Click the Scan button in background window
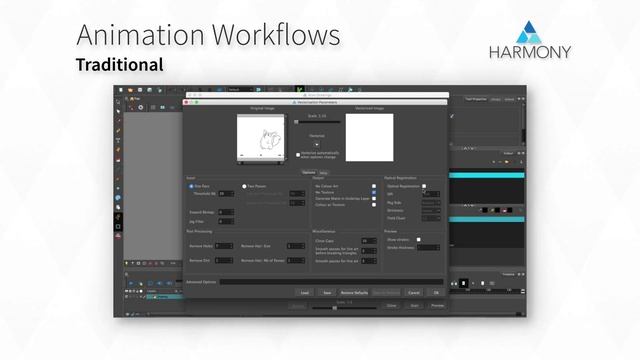640x360 pixels. pyautogui.click(x=414, y=306)
